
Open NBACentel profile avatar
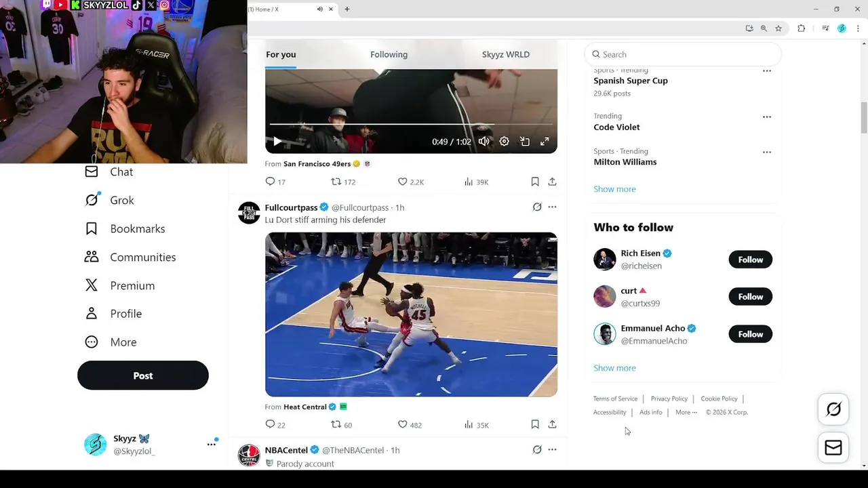coord(249,455)
